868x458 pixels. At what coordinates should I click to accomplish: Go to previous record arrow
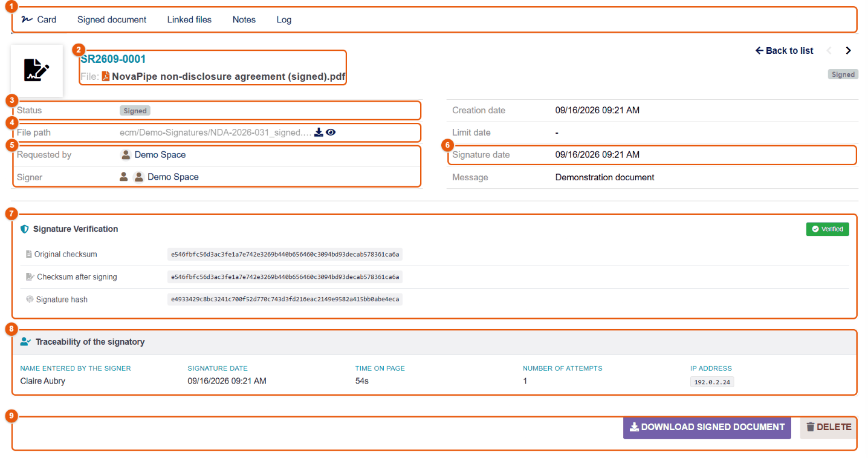click(x=829, y=51)
